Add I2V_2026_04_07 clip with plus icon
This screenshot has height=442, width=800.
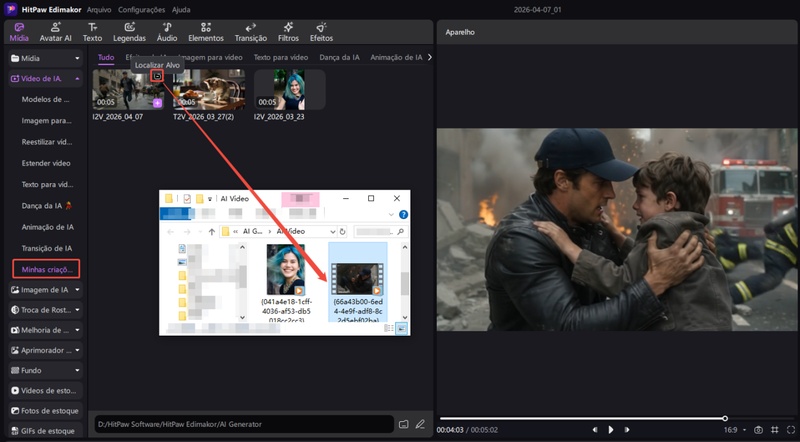[158, 103]
